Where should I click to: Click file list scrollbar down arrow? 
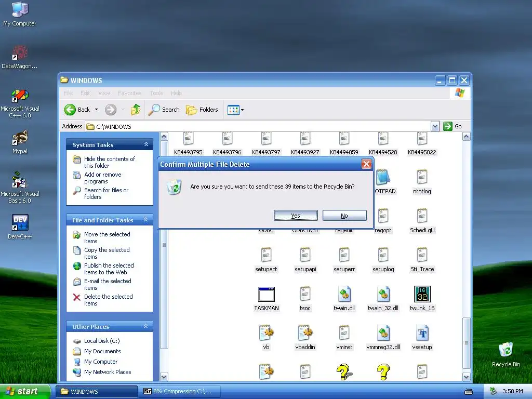pos(466,377)
